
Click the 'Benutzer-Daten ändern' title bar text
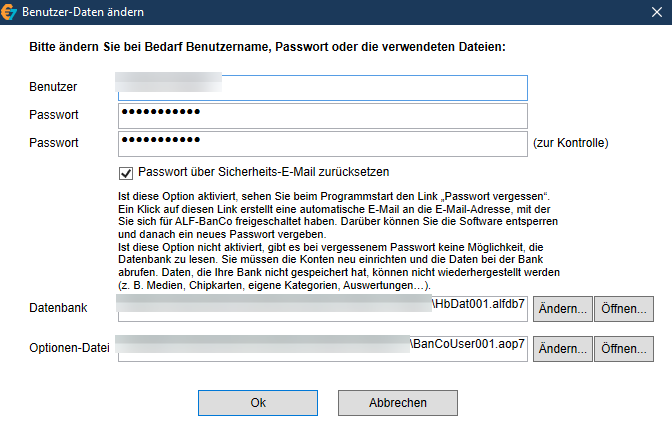[x=83, y=12]
